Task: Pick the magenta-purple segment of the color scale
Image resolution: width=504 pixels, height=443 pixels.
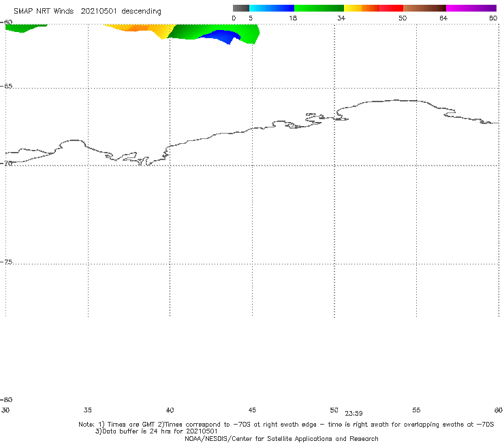Action: click(471, 8)
